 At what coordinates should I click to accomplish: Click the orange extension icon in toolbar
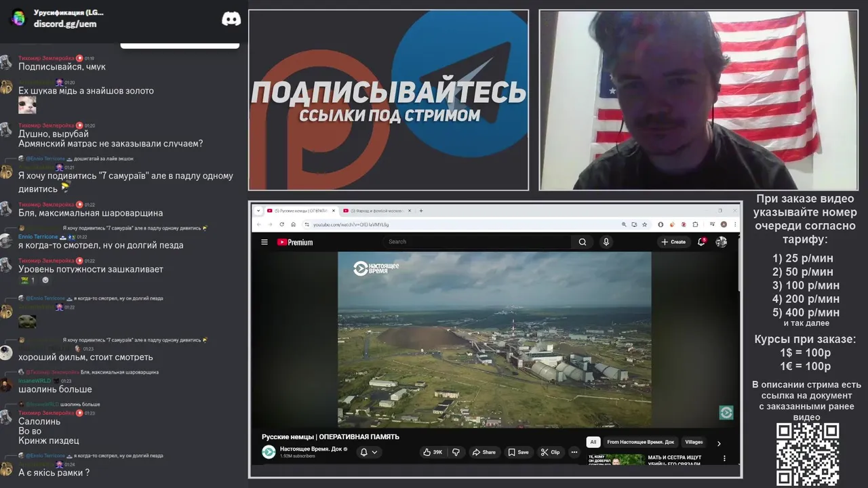pyautogui.click(x=672, y=224)
